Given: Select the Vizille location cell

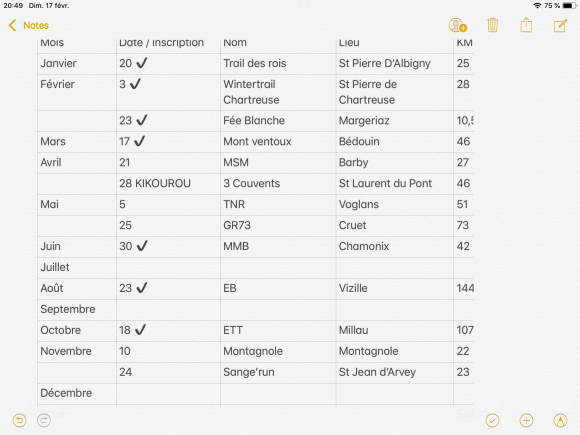Looking at the screenshot, I should [x=395, y=289].
